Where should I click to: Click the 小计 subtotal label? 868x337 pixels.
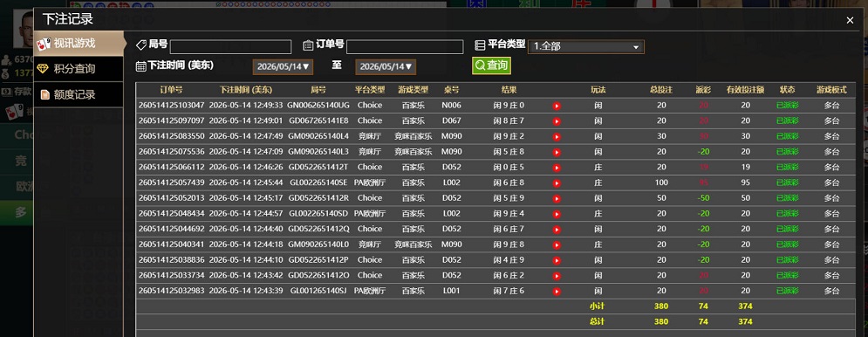[x=598, y=306]
